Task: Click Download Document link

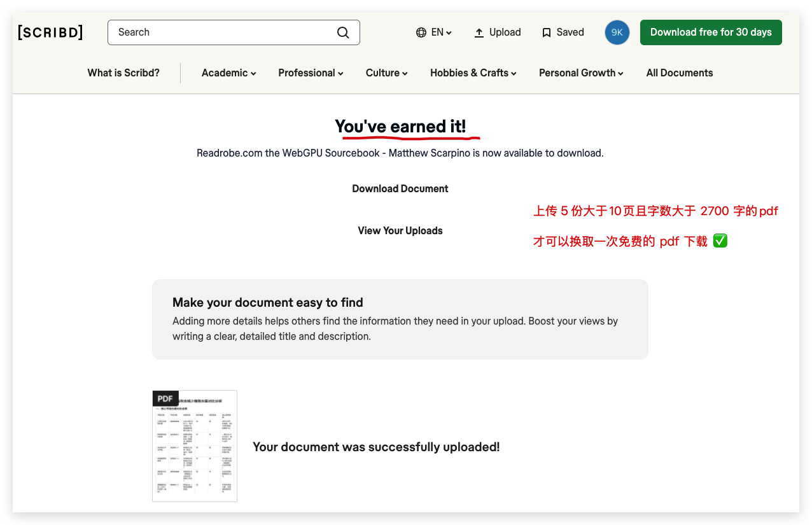Action: pos(400,189)
